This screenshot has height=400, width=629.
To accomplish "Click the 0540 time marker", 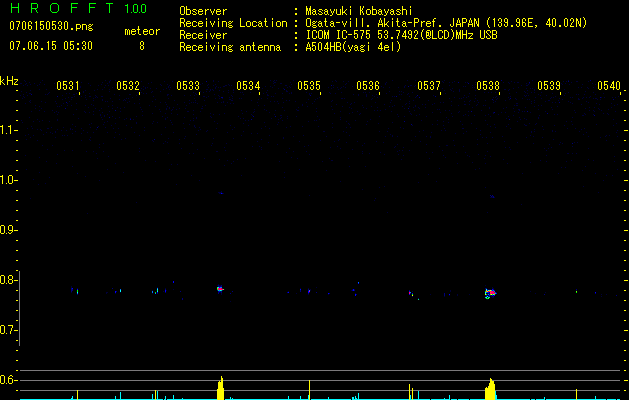I will pos(609,85).
